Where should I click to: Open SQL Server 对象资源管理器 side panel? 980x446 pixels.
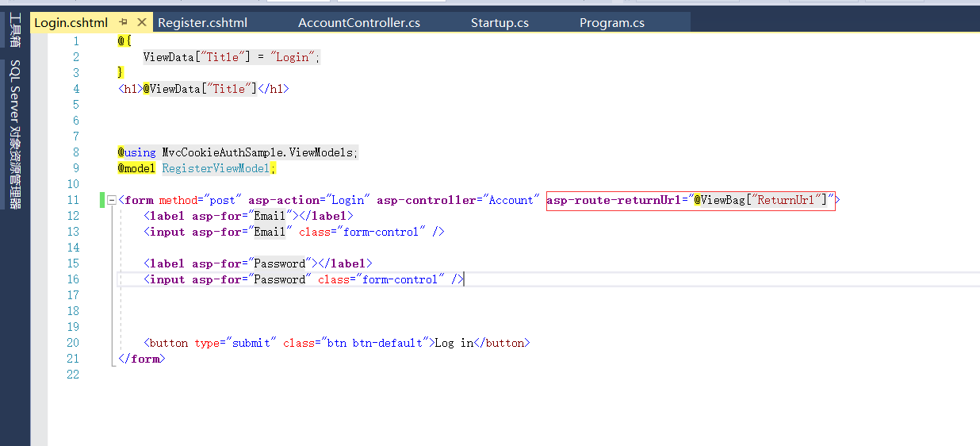(x=14, y=135)
